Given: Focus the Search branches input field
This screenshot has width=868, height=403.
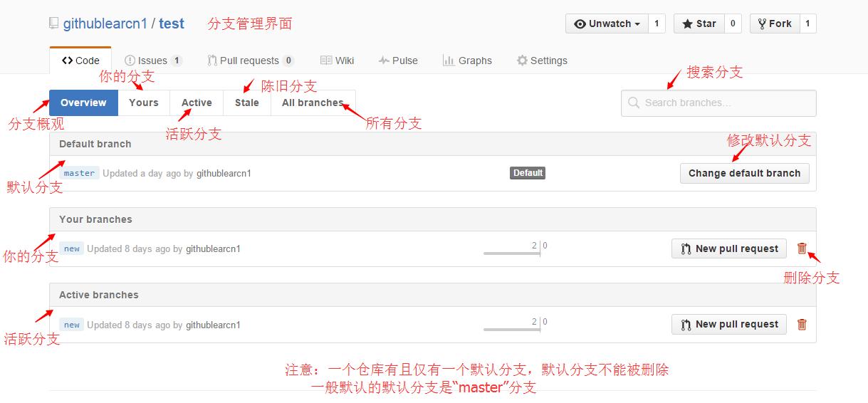Looking at the screenshot, I should pos(718,103).
